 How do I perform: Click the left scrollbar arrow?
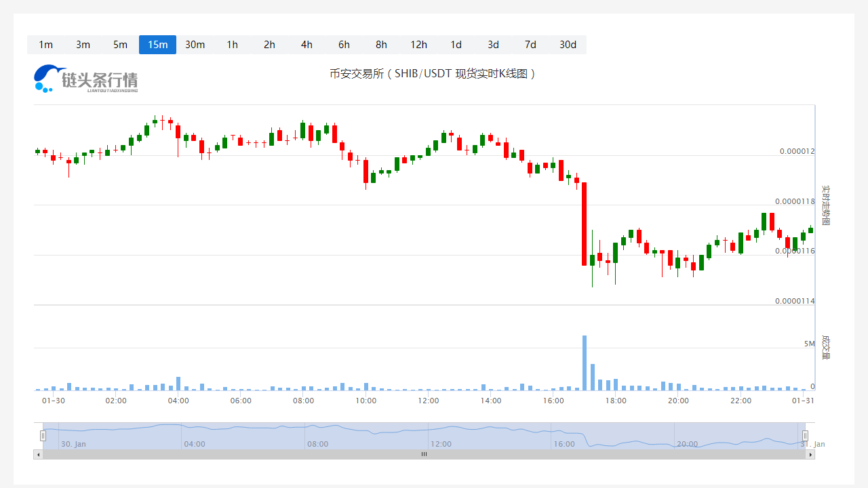coord(38,454)
